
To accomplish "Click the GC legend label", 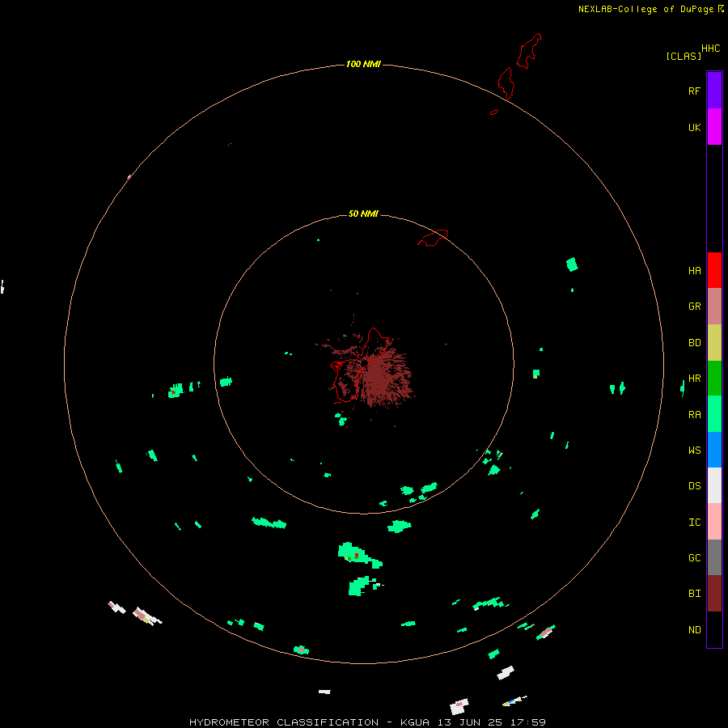I will coord(694,558).
